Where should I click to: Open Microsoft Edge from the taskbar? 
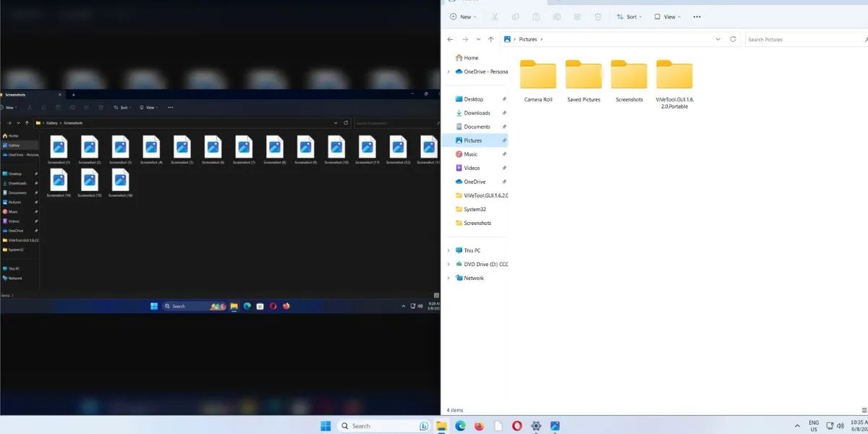point(460,426)
